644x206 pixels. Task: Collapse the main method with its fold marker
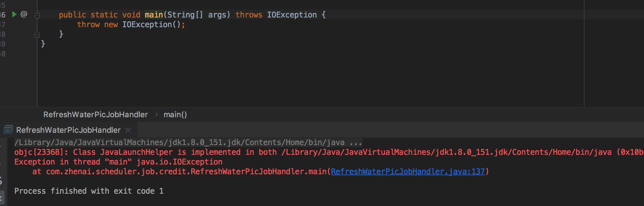coord(37,15)
